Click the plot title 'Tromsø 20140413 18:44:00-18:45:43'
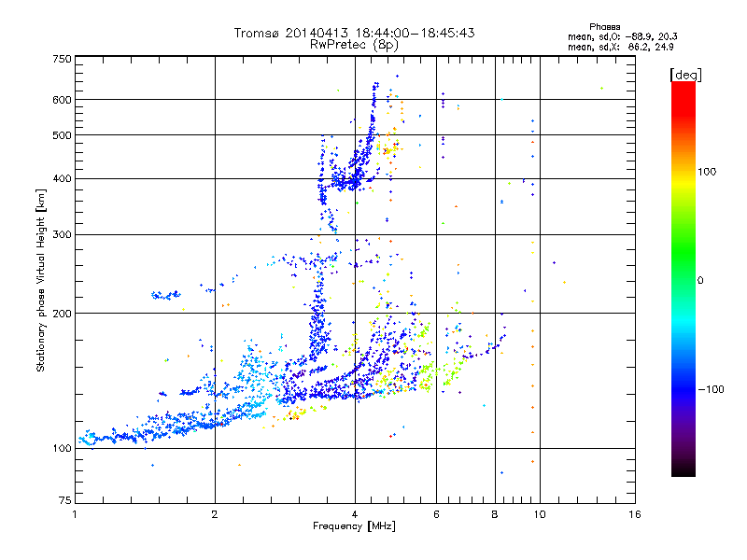This screenshot has width=747, height=560. click(x=354, y=33)
